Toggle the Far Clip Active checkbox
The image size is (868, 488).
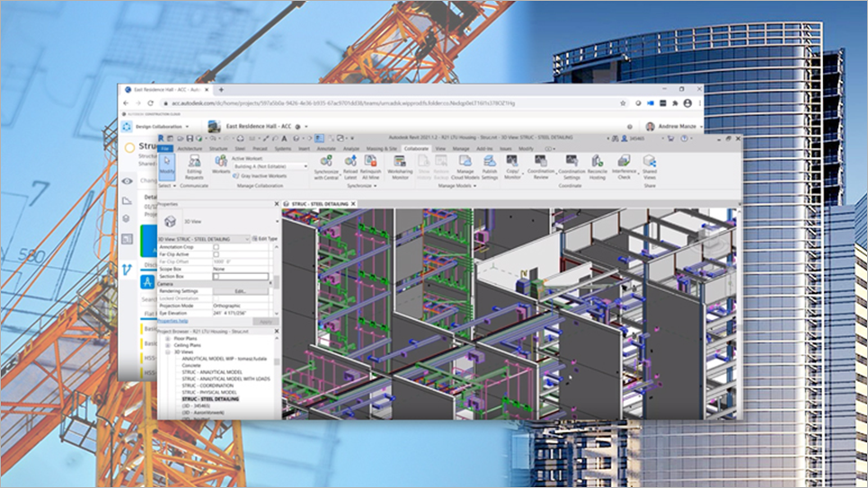click(216, 254)
